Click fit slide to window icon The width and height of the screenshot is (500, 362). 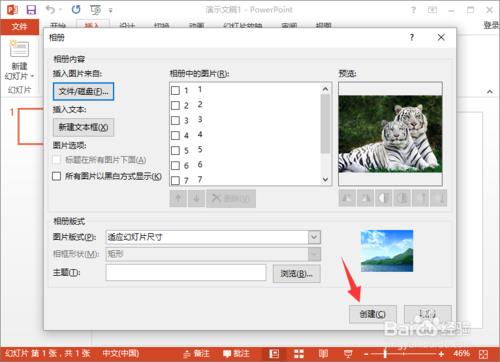click(484, 354)
